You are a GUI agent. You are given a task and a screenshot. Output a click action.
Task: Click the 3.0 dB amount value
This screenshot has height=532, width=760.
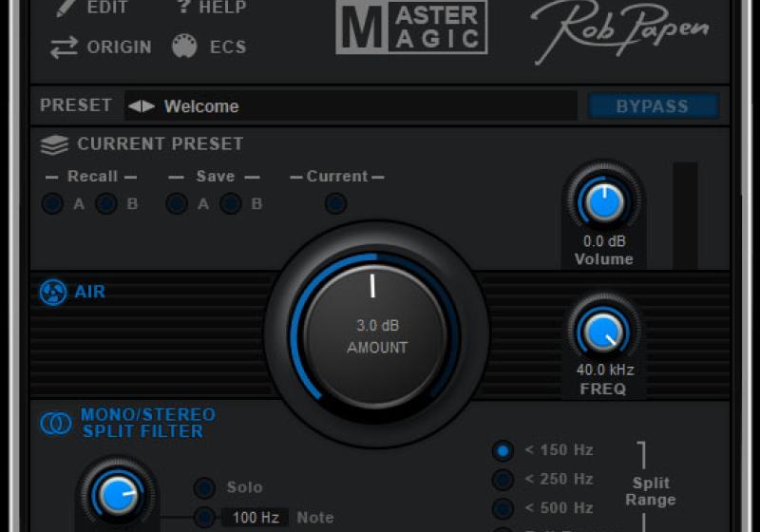pyautogui.click(x=377, y=326)
